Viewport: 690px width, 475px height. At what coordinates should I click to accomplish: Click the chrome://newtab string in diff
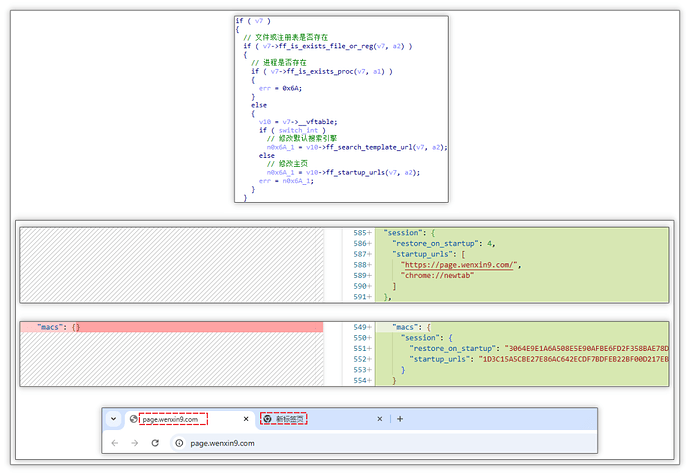click(437, 274)
